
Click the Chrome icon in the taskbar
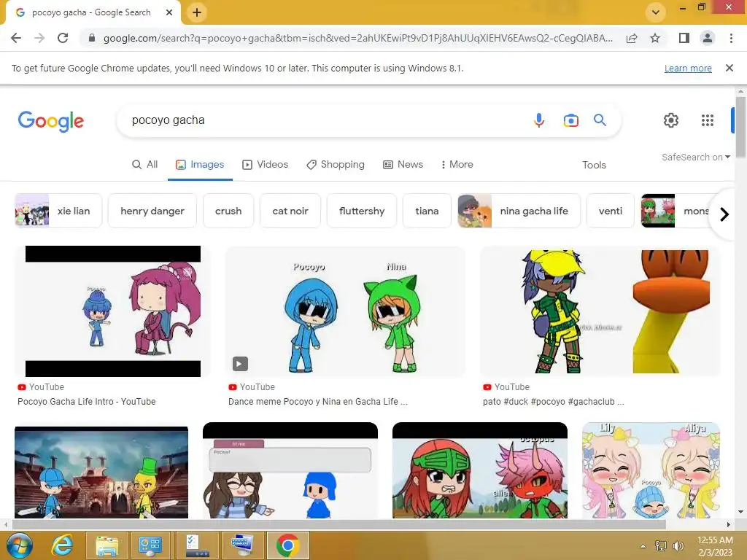click(x=287, y=545)
